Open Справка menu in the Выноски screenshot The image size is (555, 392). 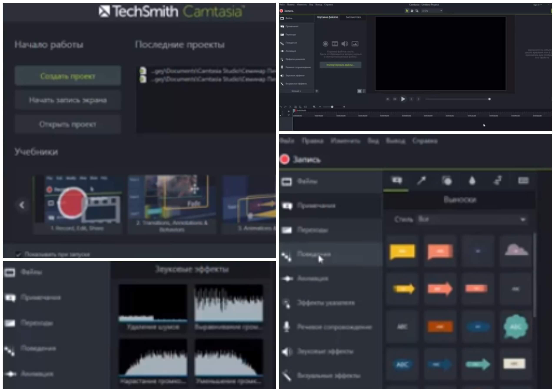pyautogui.click(x=425, y=141)
